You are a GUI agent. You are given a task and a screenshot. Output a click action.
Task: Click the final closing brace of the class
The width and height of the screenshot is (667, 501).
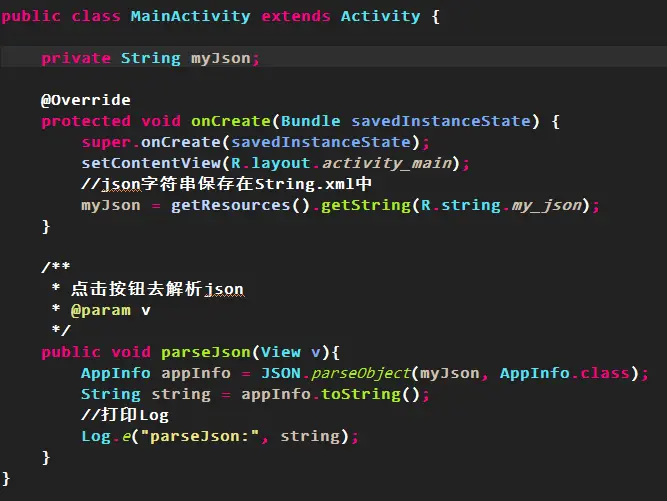point(6,478)
